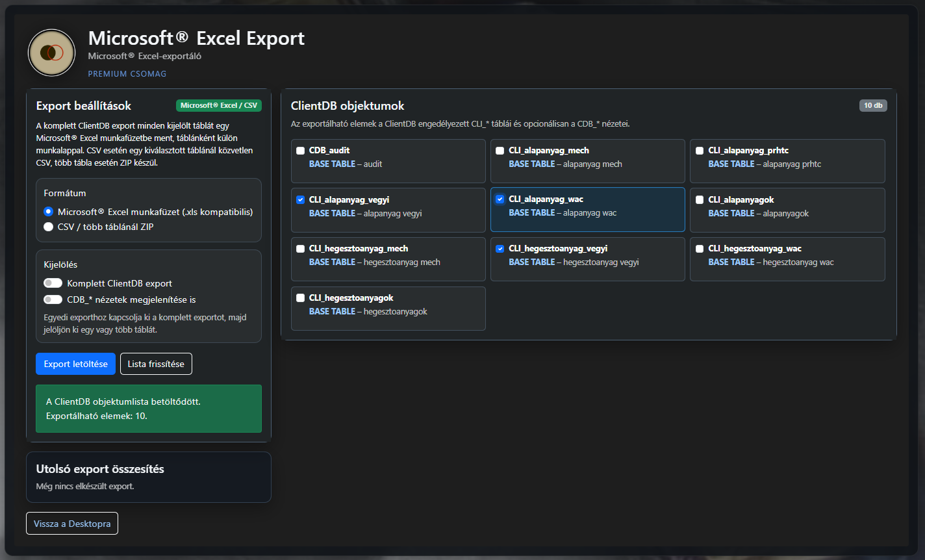This screenshot has width=925, height=560.
Task: Click the Vissza a Desktopra button
Action: (x=72, y=524)
